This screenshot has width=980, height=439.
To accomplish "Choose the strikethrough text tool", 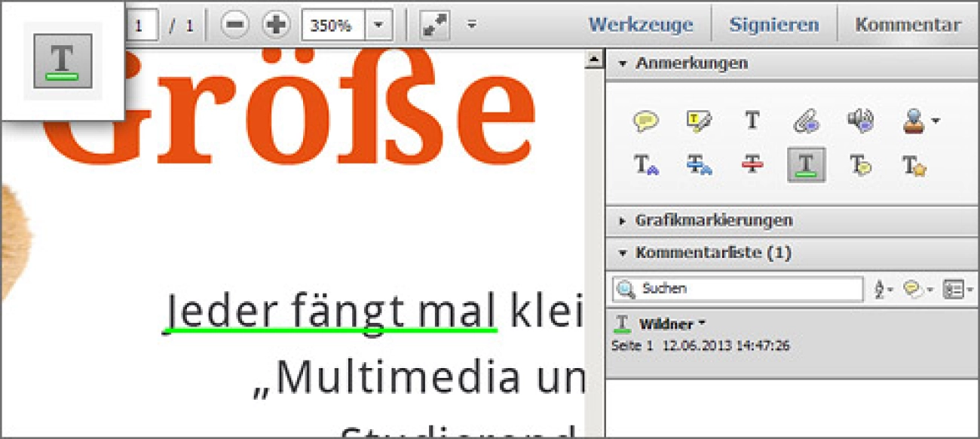I will click(752, 164).
